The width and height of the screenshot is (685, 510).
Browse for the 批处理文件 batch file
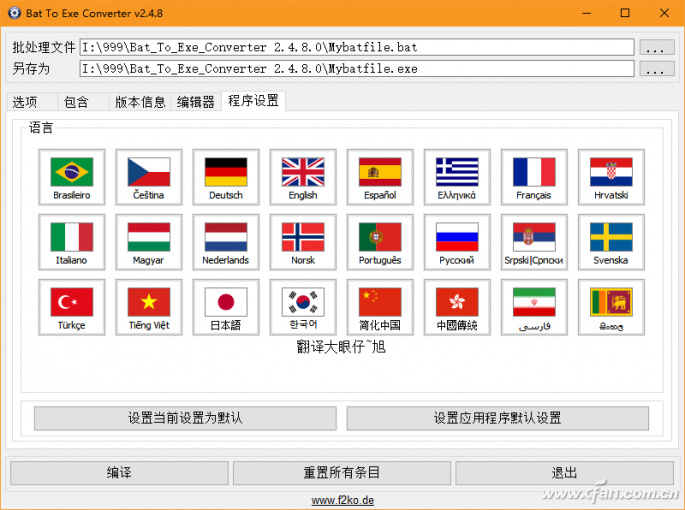click(657, 47)
